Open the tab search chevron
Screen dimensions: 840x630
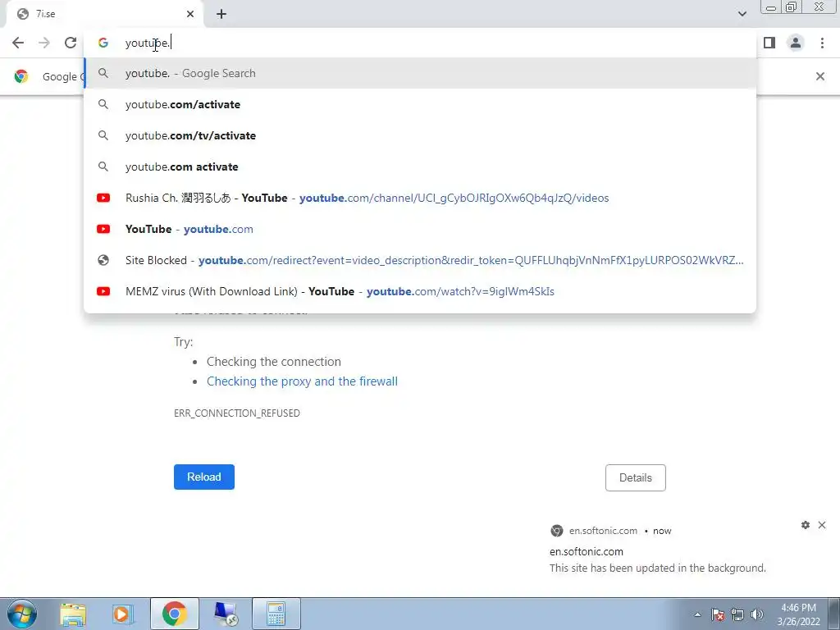(742, 14)
